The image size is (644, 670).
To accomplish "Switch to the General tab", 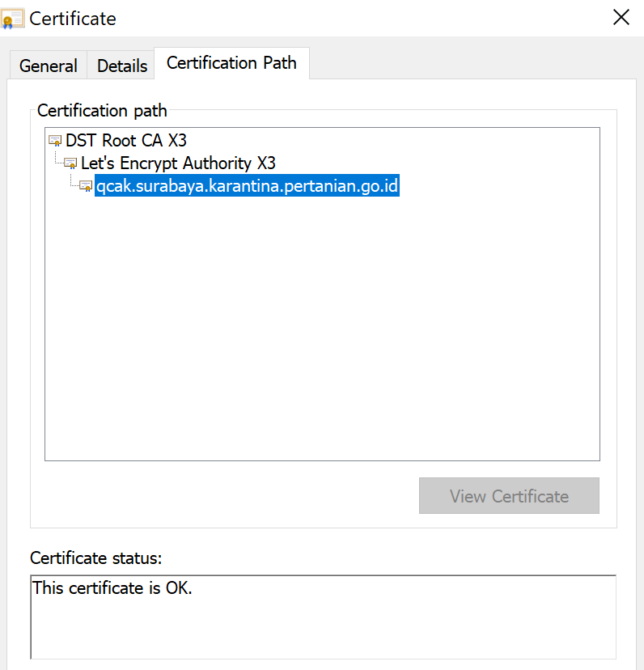I will [x=48, y=66].
